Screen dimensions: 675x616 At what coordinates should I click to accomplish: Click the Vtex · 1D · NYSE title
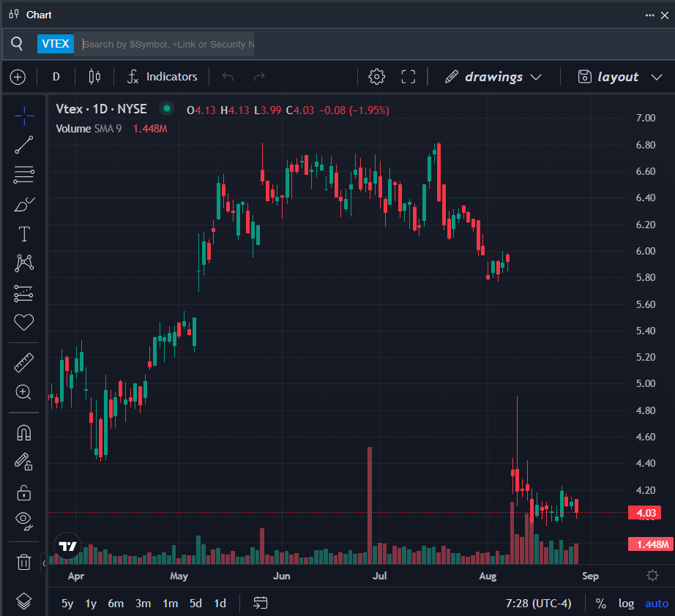coord(101,109)
